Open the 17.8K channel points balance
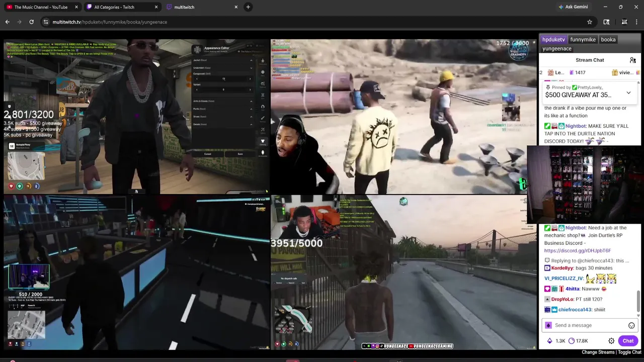 point(578,341)
